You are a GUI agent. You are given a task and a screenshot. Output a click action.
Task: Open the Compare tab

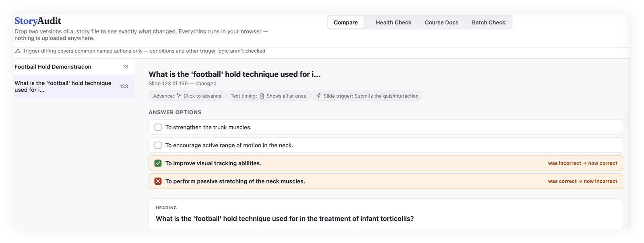346,23
